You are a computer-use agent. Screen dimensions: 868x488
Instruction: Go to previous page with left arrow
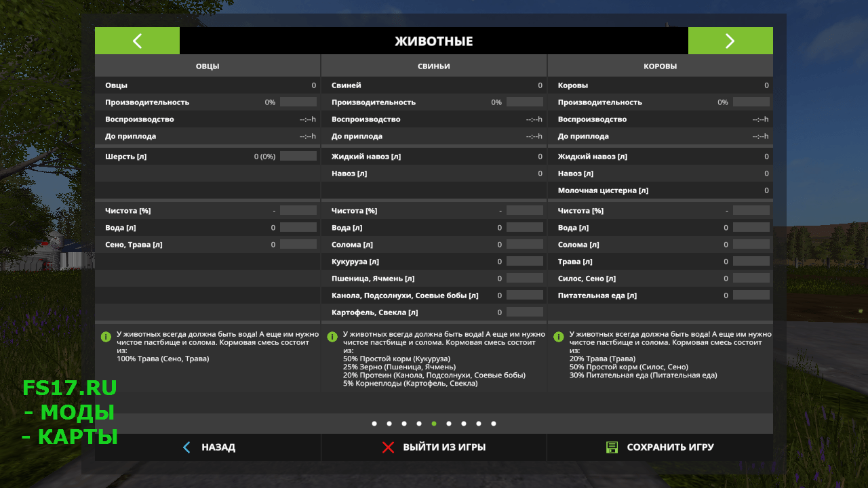tap(137, 41)
